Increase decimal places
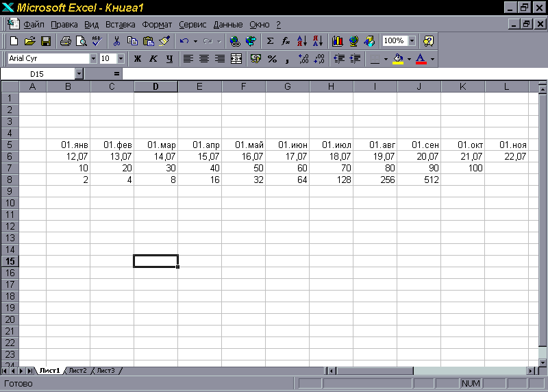 coord(303,59)
